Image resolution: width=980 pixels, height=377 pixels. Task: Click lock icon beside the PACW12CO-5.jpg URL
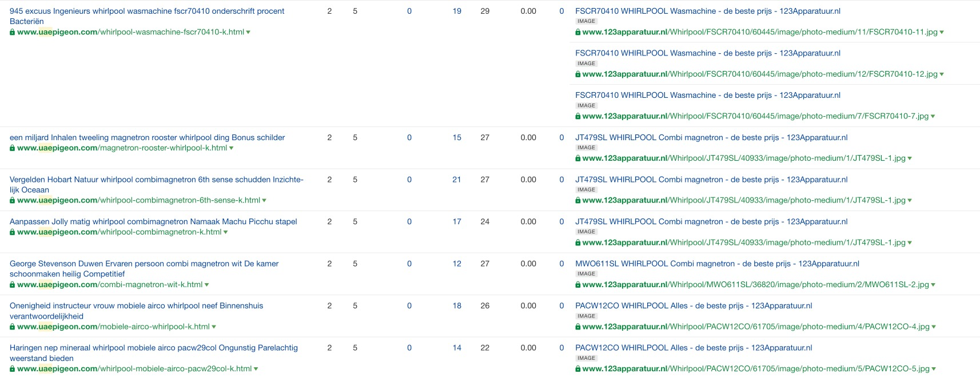pos(578,369)
